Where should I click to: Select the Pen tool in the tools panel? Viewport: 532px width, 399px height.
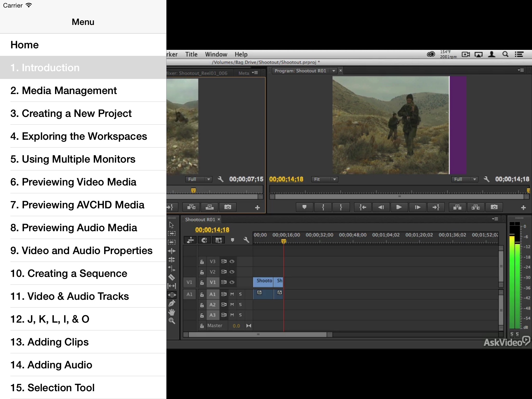coord(172,303)
